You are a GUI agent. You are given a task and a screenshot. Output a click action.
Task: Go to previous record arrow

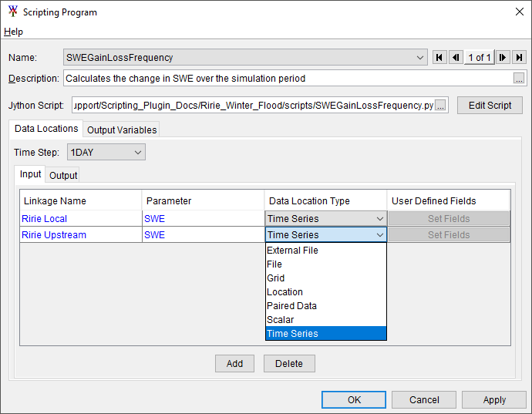(x=456, y=57)
